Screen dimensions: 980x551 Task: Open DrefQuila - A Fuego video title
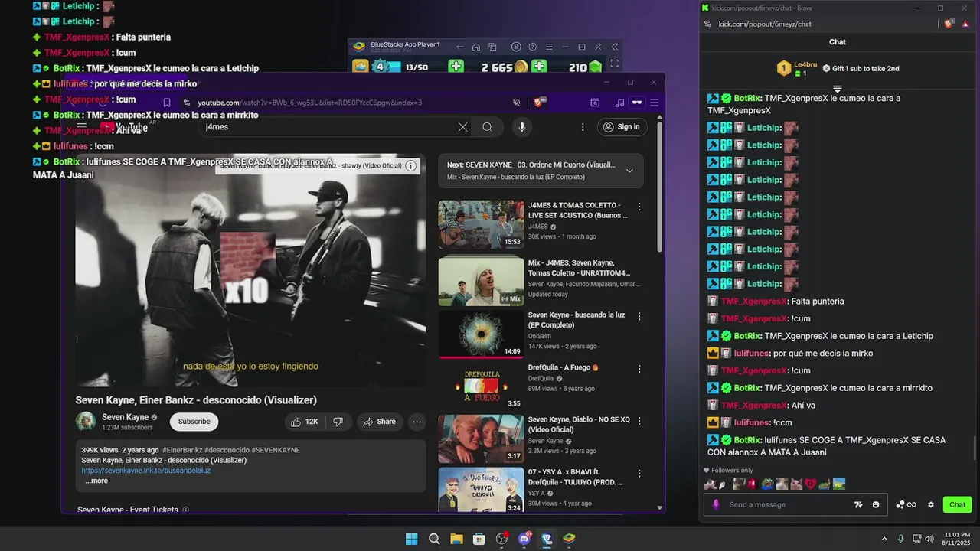point(563,367)
